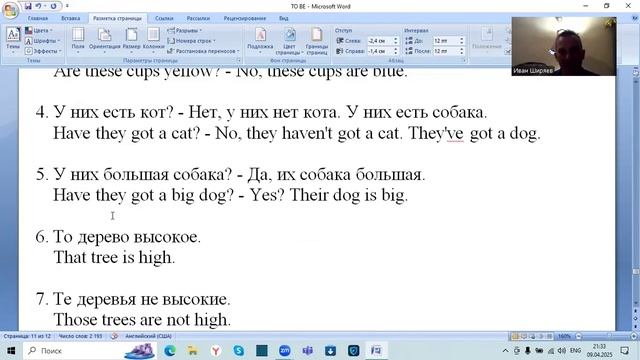Click the 160% zoom level button
Viewport: 640px width, 360px height.
564,336
